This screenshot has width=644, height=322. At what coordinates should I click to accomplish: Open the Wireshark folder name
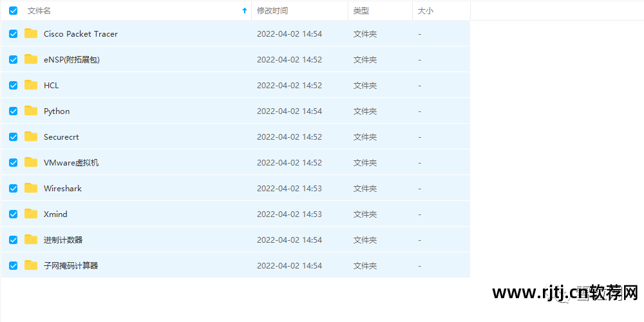pos(62,189)
